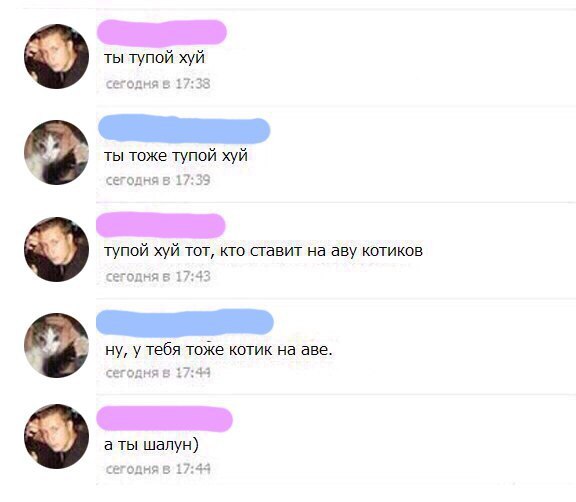
Task: Select message 'ну, у тебя тоже котик на аве.'
Action: tap(219, 350)
